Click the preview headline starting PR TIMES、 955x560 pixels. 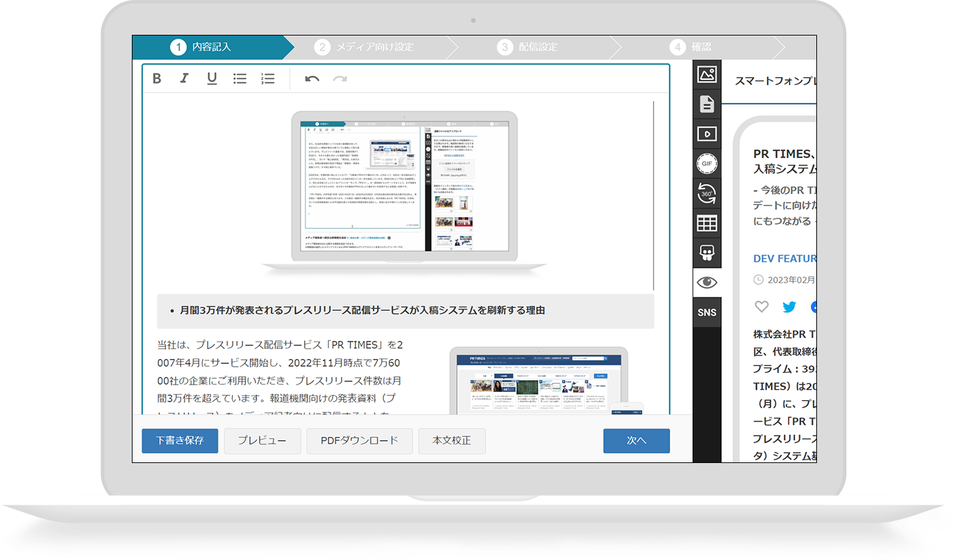(x=785, y=161)
